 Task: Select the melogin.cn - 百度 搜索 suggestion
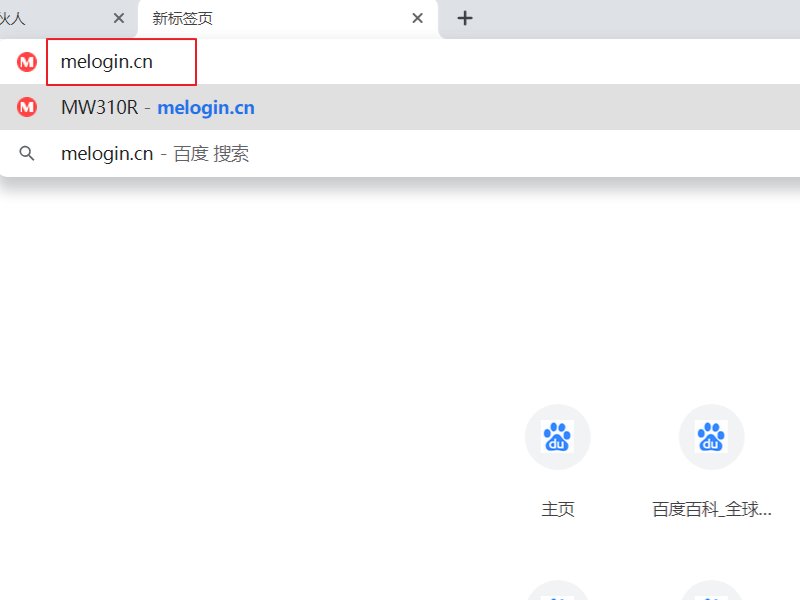(155, 153)
